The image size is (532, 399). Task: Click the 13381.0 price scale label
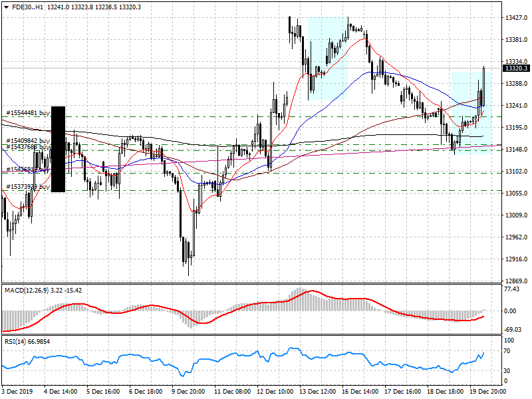516,40
